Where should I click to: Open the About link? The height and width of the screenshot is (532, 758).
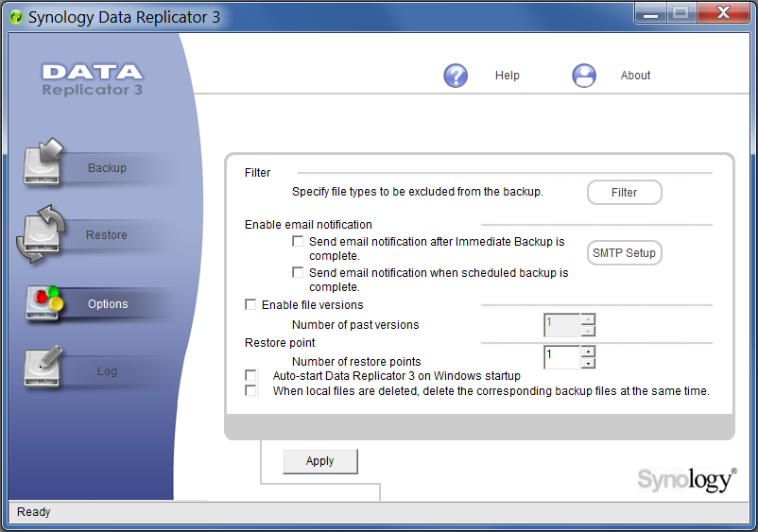635,76
